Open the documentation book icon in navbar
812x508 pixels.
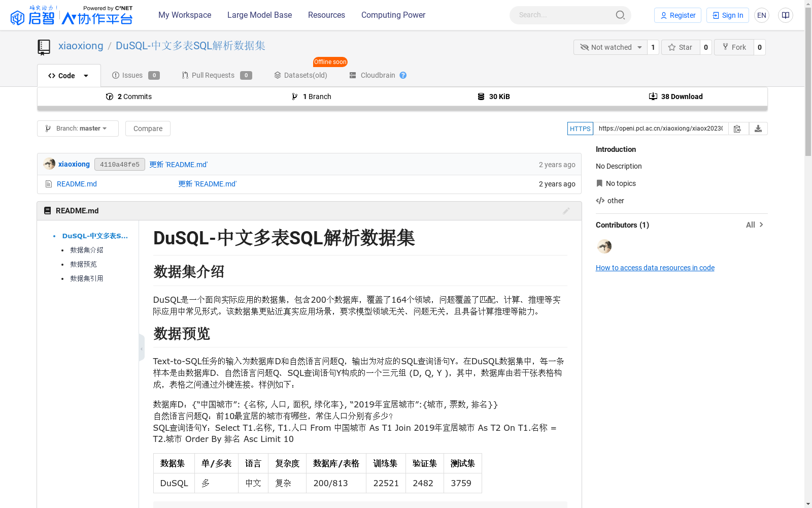pyautogui.click(x=785, y=15)
